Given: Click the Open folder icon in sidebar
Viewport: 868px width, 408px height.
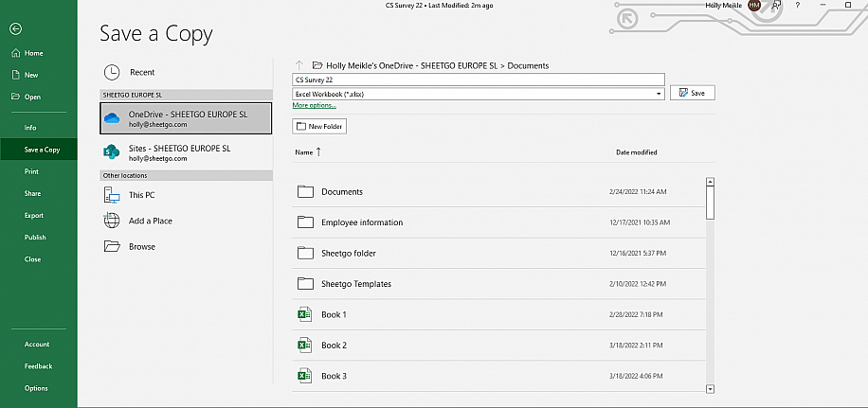Looking at the screenshot, I should click(15, 97).
